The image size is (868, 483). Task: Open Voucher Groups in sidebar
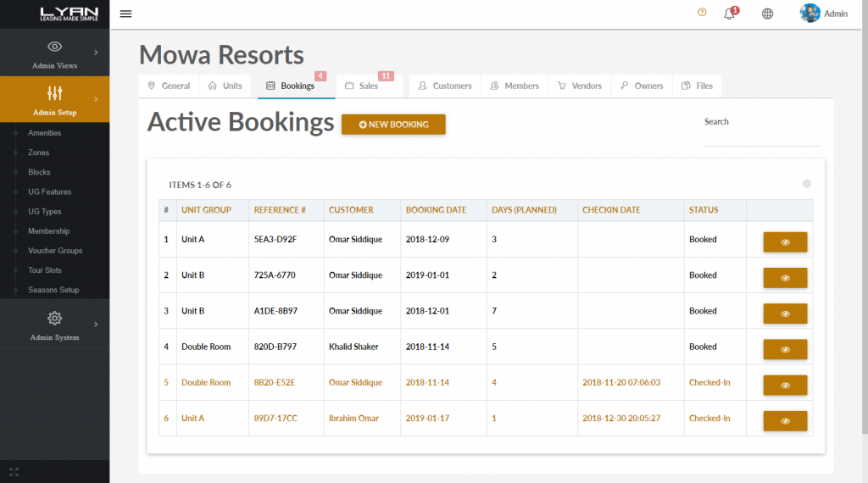[x=55, y=251]
